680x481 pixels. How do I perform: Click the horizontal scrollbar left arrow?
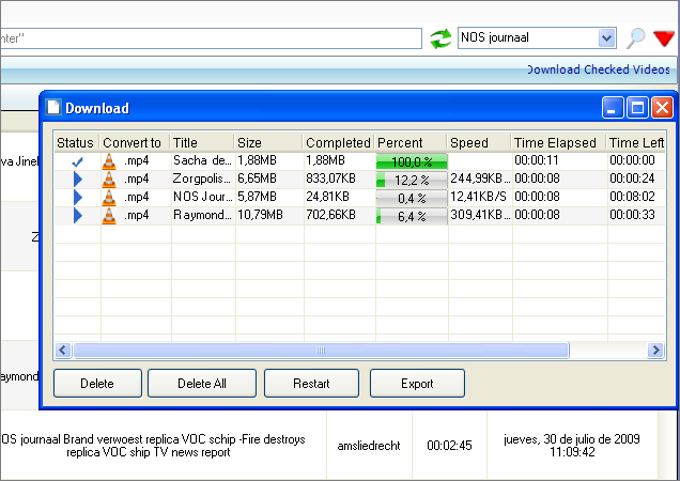click(x=63, y=350)
